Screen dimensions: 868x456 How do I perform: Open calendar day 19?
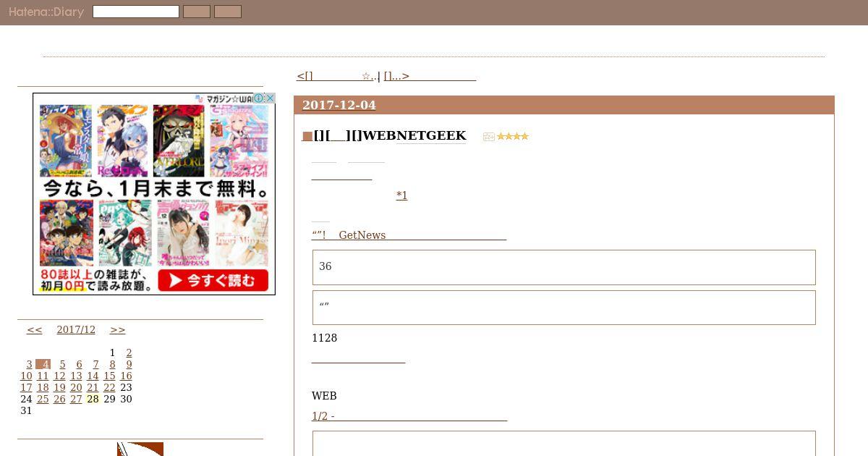point(59,387)
